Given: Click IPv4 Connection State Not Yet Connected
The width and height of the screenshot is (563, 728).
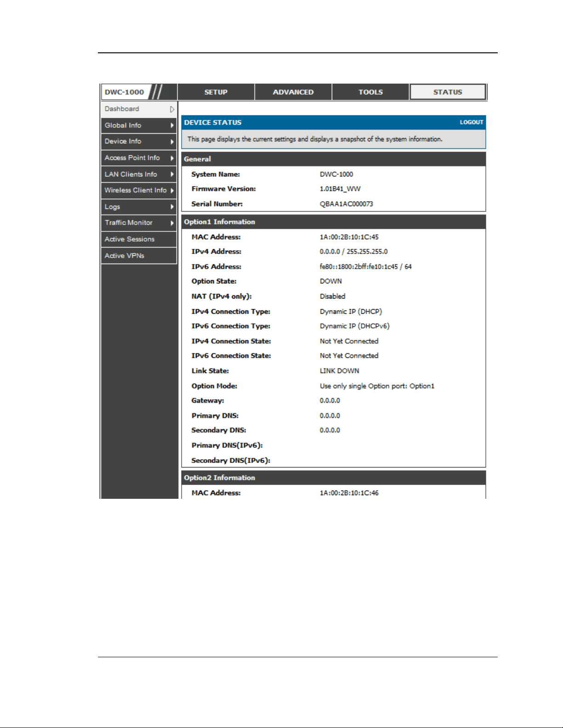Looking at the screenshot, I should coord(349,341).
